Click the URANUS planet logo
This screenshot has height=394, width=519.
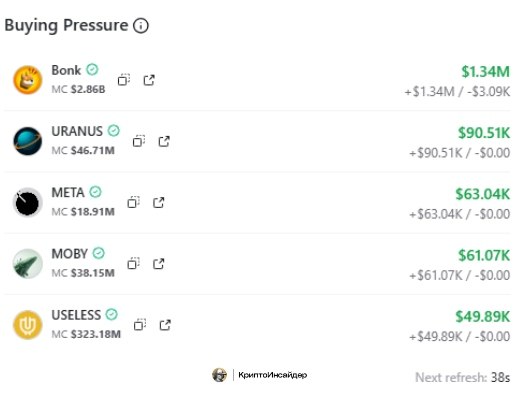pos(28,141)
